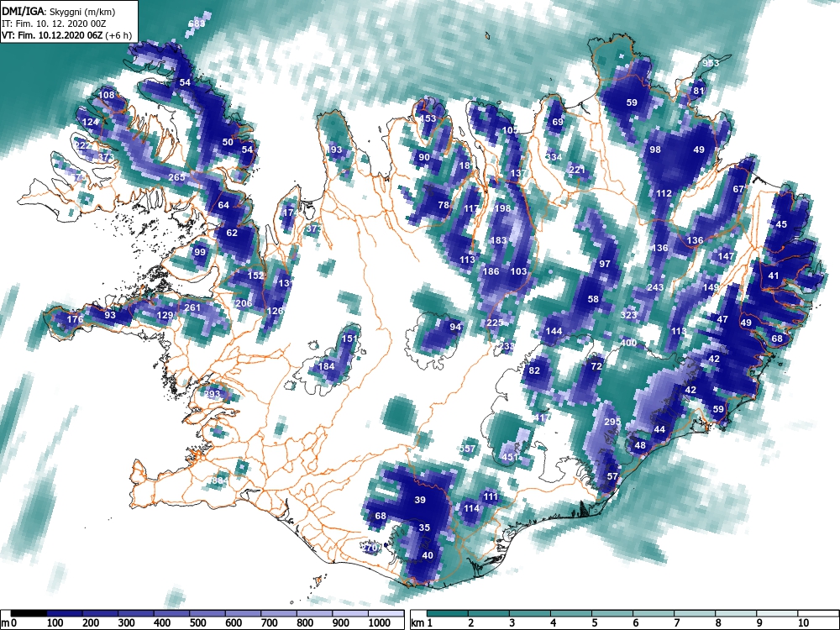
Task: Click the visibility value 144
Action: coord(554,331)
